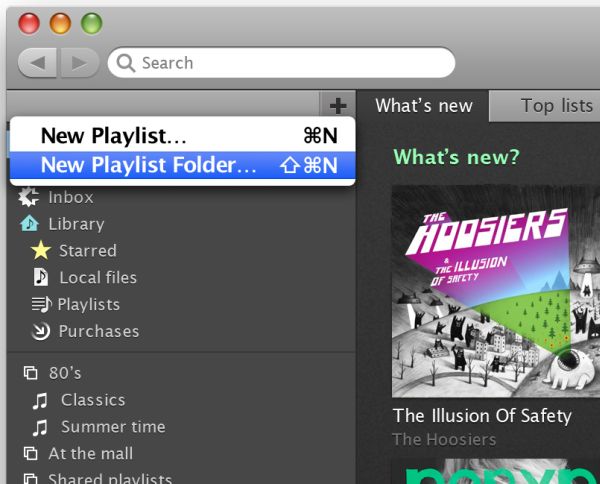Zoom the window with green button
The image size is (600, 484).
point(92,23)
